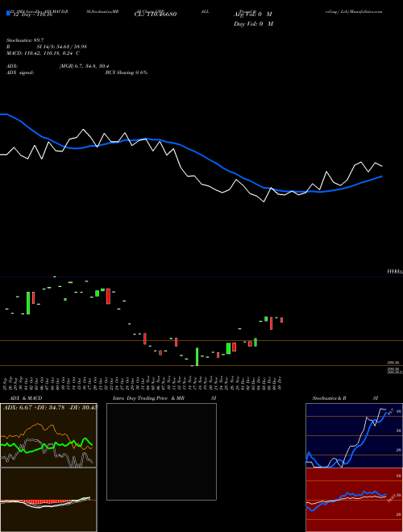The image size is (403, 532).
Task: Open the ADX indicator chart panel
Action: pos(48,435)
